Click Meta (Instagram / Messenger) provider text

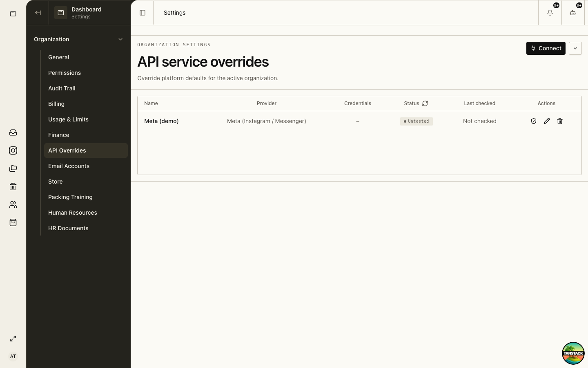pos(267,121)
